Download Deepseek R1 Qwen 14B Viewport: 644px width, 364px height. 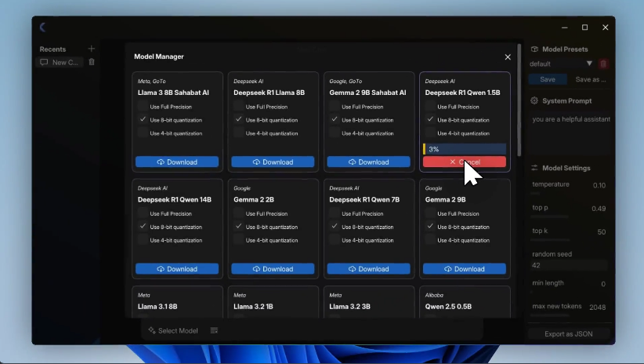pyautogui.click(x=177, y=269)
